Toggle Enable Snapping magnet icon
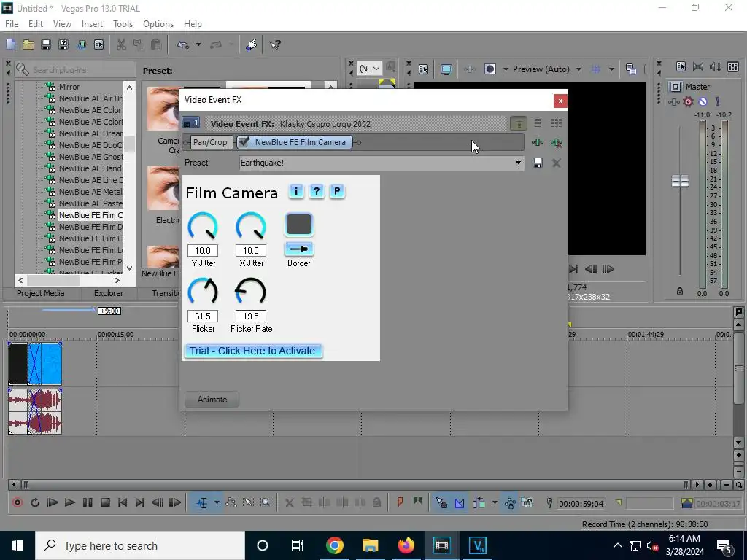The height and width of the screenshot is (560, 747). pyautogui.click(x=441, y=502)
